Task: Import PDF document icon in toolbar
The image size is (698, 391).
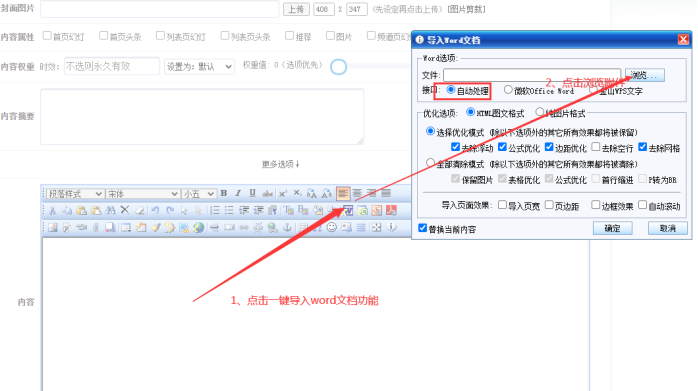Action: [391, 210]
